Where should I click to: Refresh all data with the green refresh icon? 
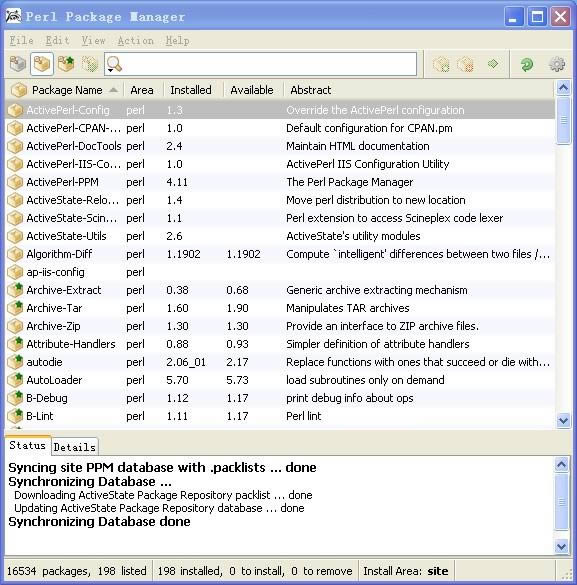[527, 64]
